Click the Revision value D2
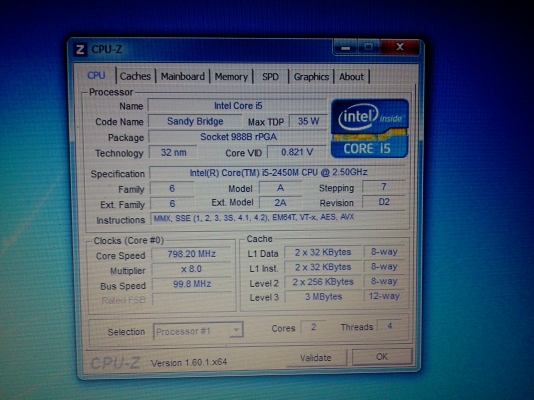Viewport: 534px width, 400px height. coord(384,202)
